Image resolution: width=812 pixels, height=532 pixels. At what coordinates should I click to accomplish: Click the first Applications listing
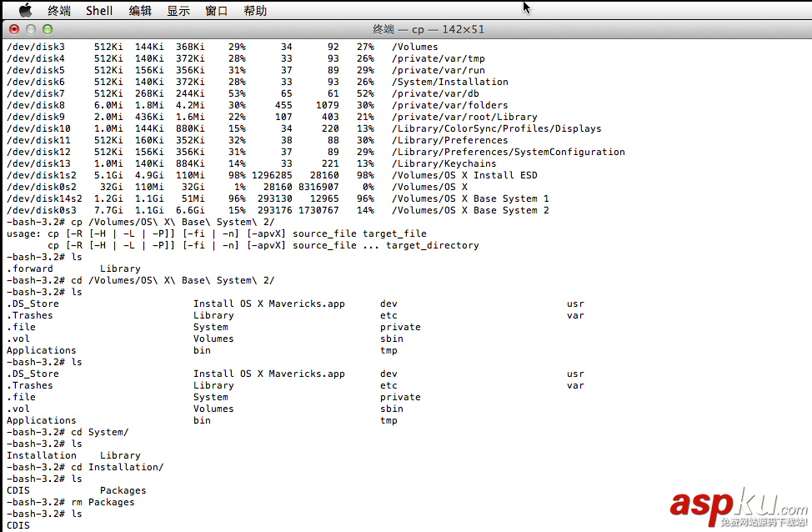click(x=42, y=350)
